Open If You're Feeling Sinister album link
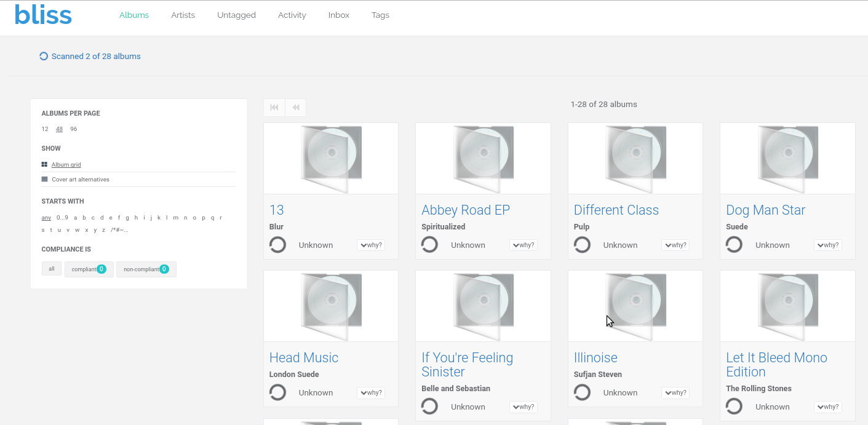Image resolution: width=868 pixels, height=425 pixels. click(x=468, y=365)
